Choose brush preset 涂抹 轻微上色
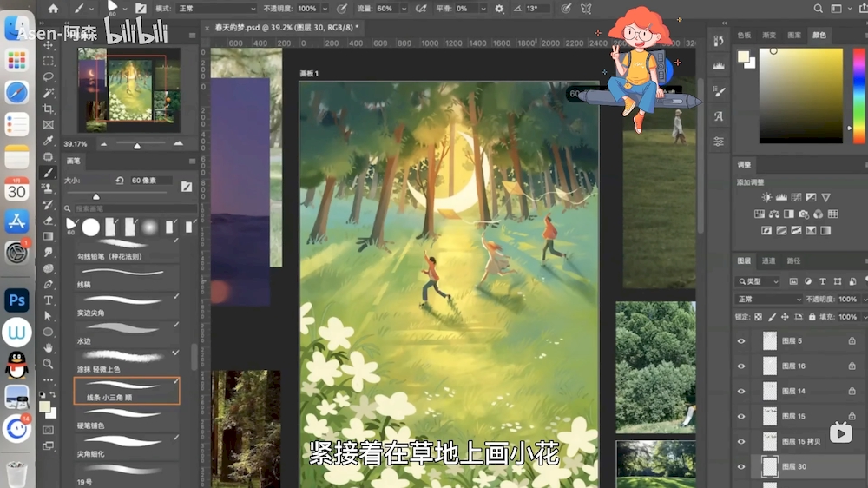Screen dimensions: 868x488 pos(127,362)
